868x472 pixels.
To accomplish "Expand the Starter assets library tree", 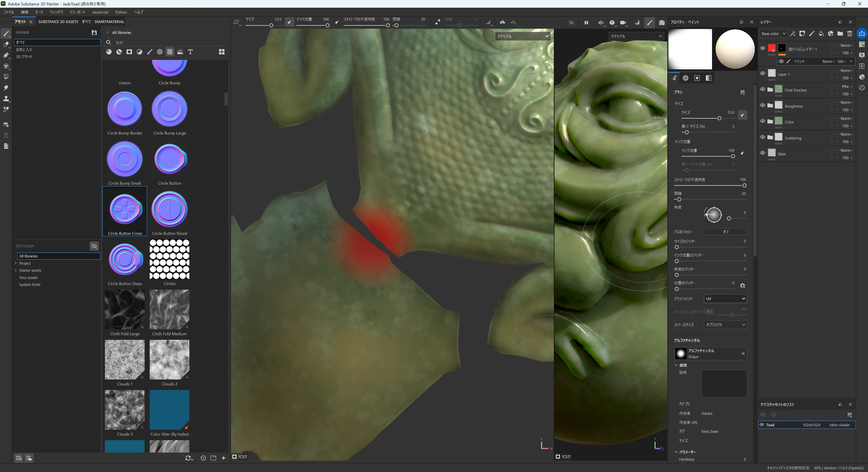I will pyautogui.click(x=16, y=271).
